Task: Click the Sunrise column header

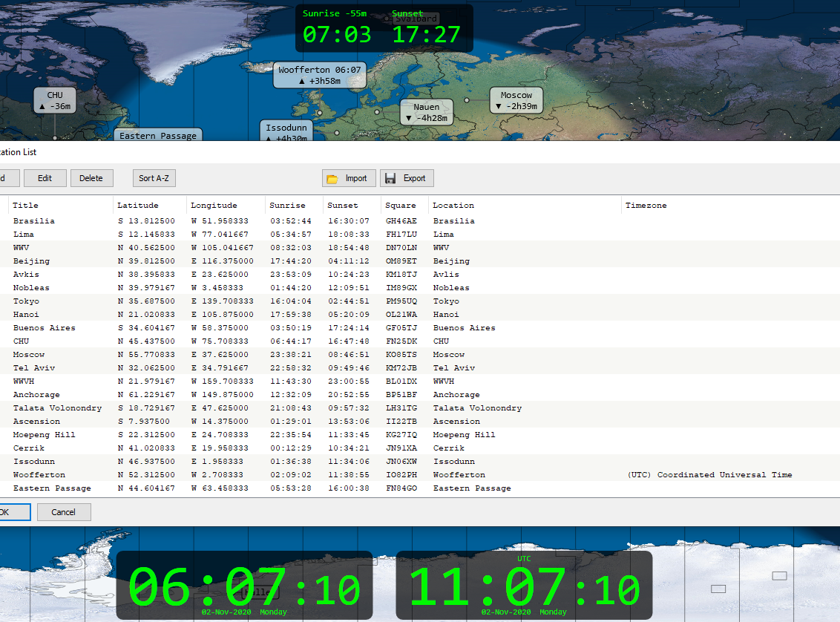Action: point(287,206)
